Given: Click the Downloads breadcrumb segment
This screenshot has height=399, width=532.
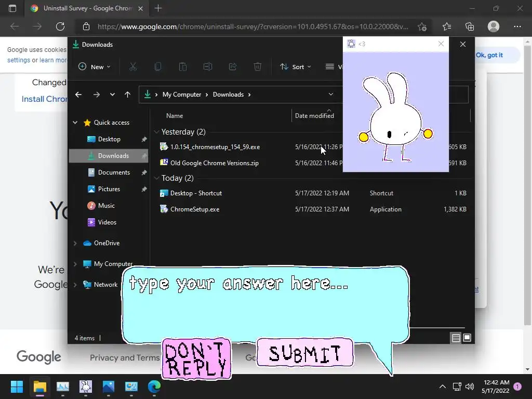Looking at the screenshot, I should pos(229,95).
